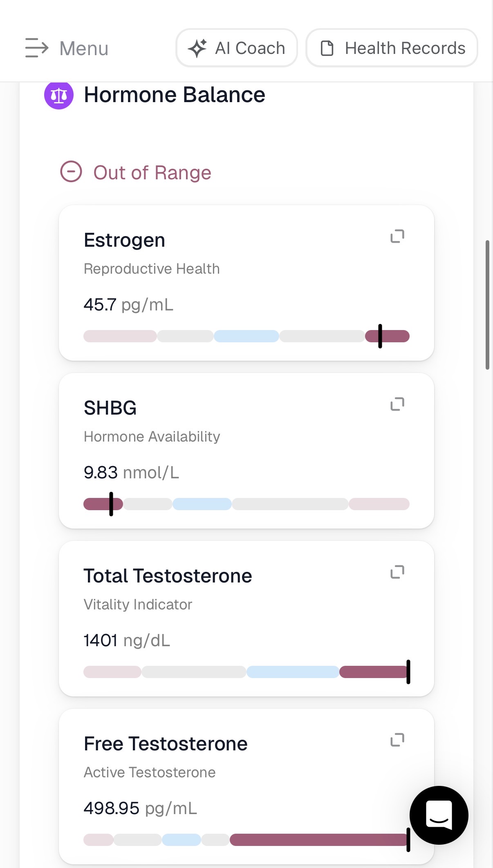This screenshot has width=493, height=868.
Task: Expand the SHBG card details icon
Action: pyautogui.click(x=397, y=404)
